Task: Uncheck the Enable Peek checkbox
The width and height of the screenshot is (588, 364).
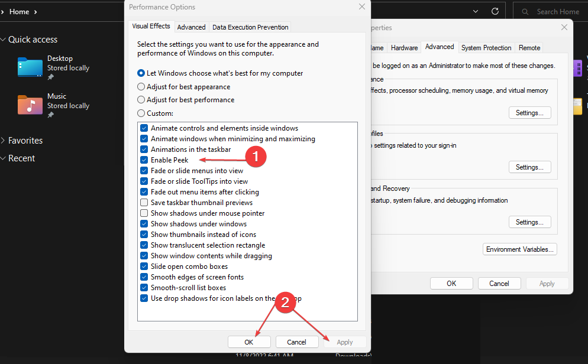Action: 144,160
